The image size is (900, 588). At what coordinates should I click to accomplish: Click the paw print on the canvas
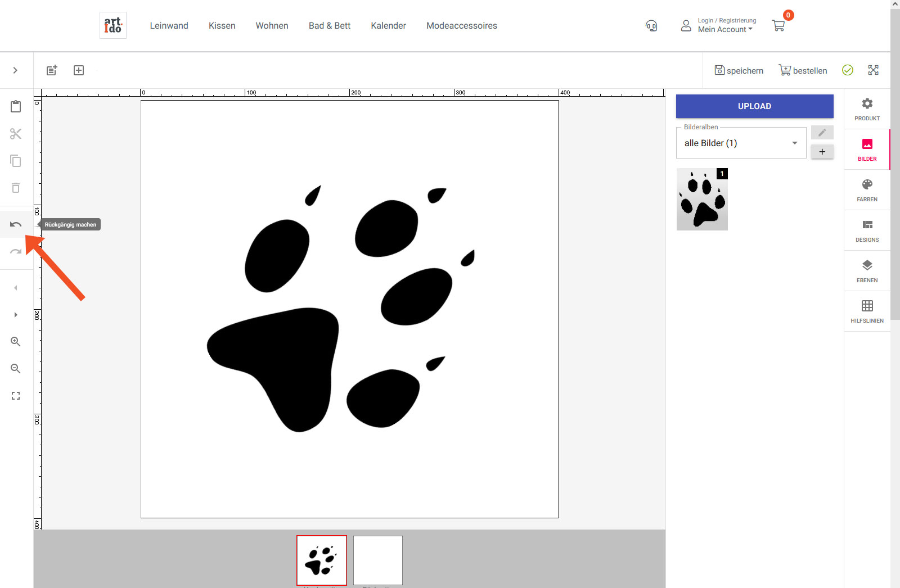tap(341, 309)
